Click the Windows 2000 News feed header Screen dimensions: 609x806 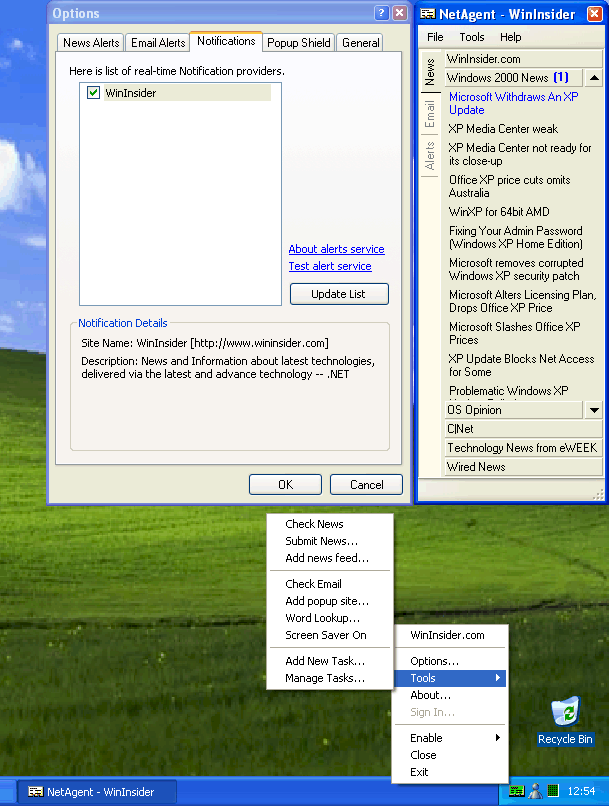tap(513, 78)
